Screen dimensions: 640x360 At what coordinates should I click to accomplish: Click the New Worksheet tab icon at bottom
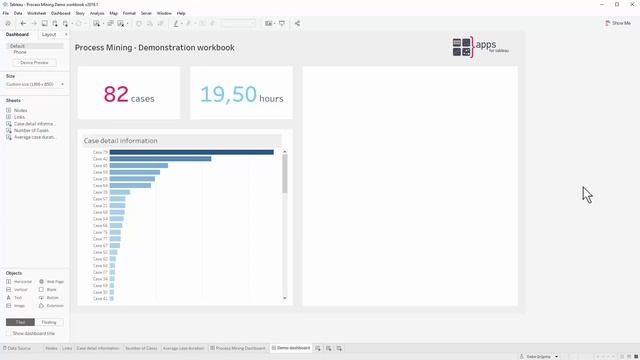(318, 348)
